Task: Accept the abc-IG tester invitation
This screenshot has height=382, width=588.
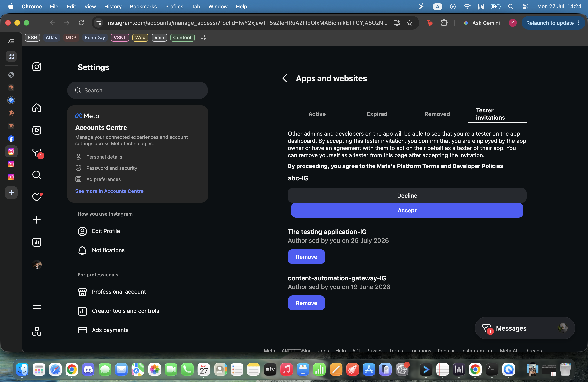Action: point(407,210)
